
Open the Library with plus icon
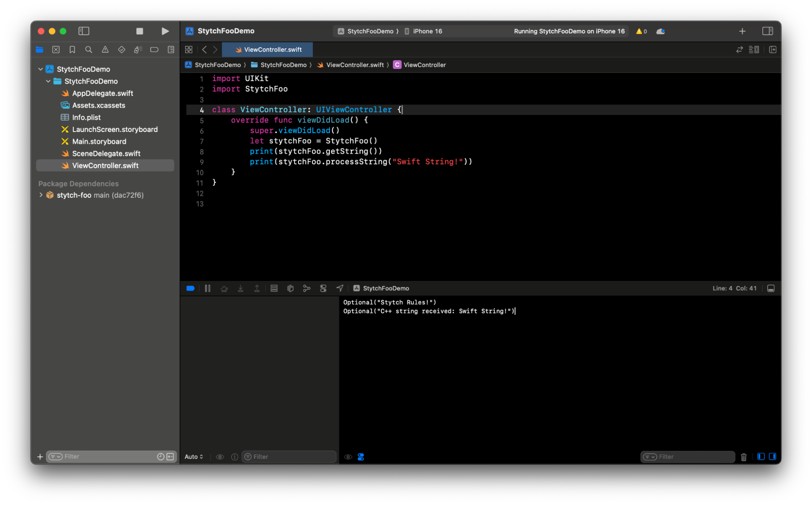[x=742, y=31]
